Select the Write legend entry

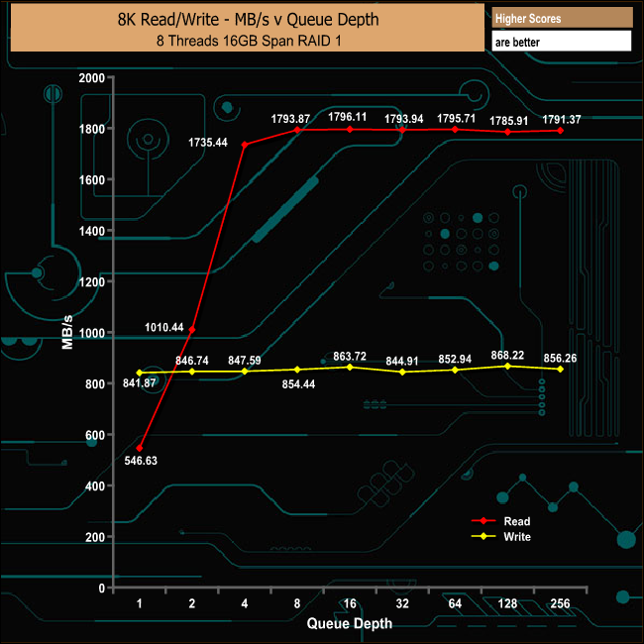coord(501,537)
